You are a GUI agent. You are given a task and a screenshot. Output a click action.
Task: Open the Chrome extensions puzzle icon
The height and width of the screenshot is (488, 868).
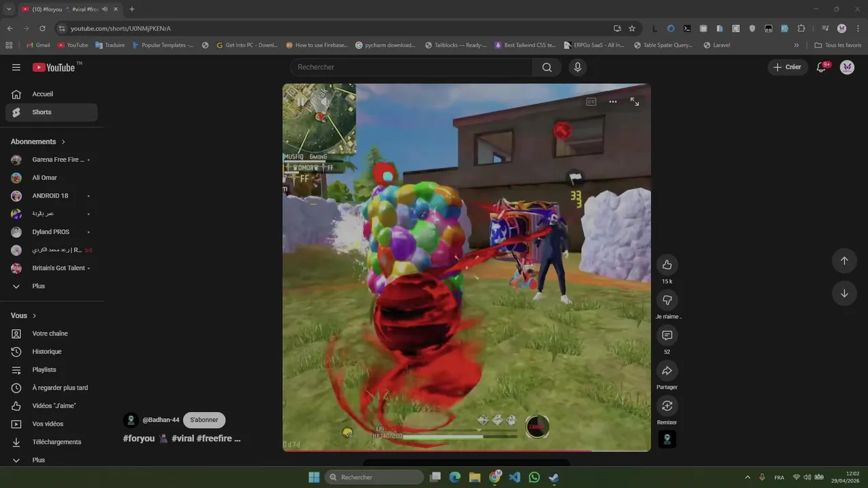coord(801,28)
